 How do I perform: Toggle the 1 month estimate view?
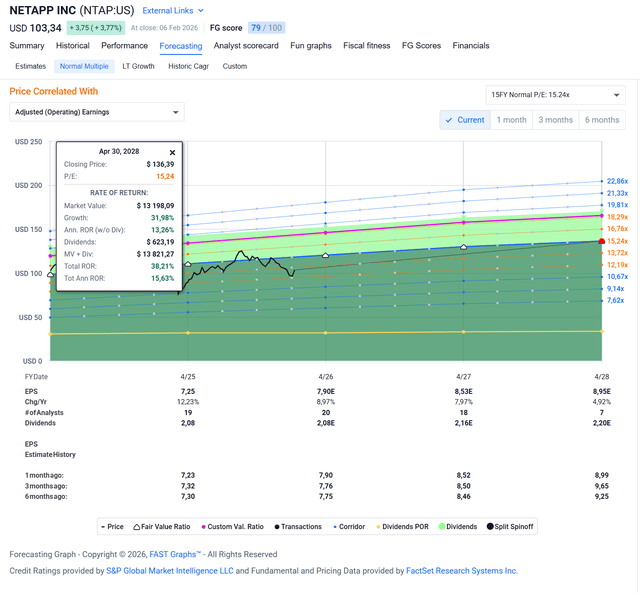click(511, 120)
